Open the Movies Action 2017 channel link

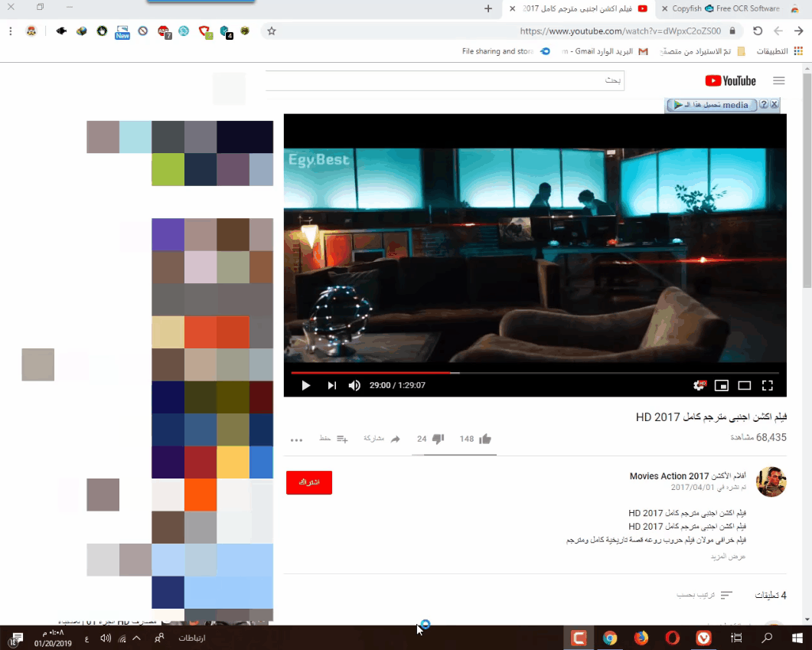click(670, 475)
